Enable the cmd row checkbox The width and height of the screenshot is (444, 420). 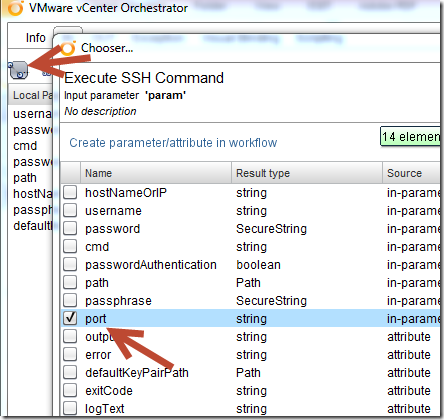(70, 247)
